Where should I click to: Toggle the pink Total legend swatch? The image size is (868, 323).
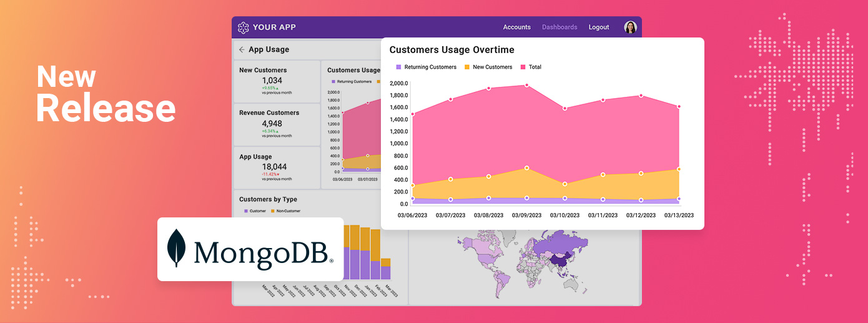coord(523,67)
